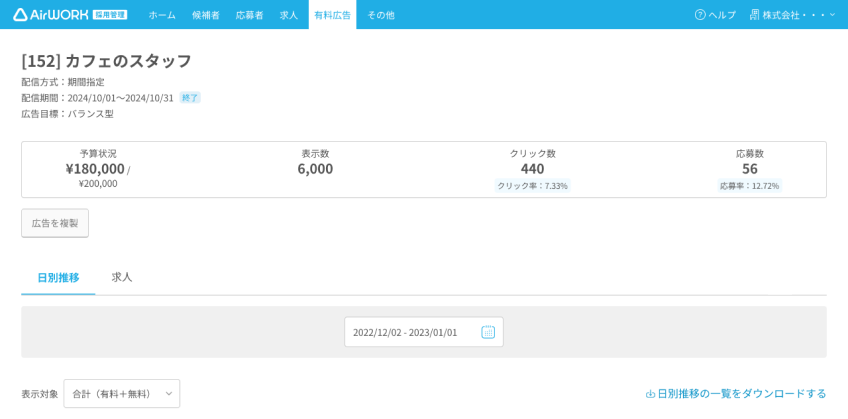The image size is (848, 419).
Task: Click the title [152] カフェのスタッフ
Action: click(x=107, y=61)
